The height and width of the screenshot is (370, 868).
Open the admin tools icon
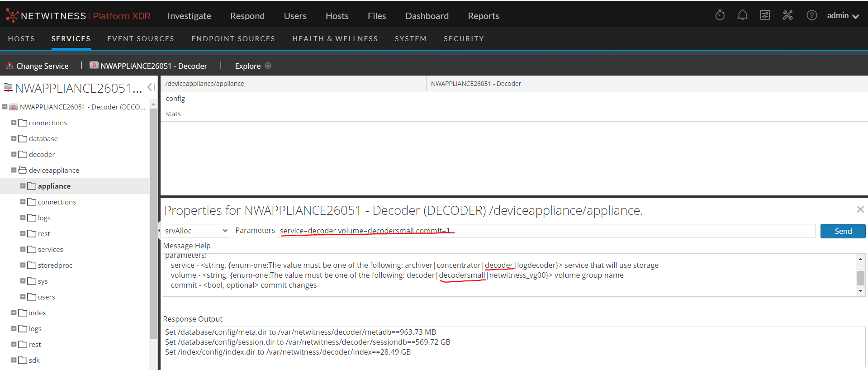787,15
